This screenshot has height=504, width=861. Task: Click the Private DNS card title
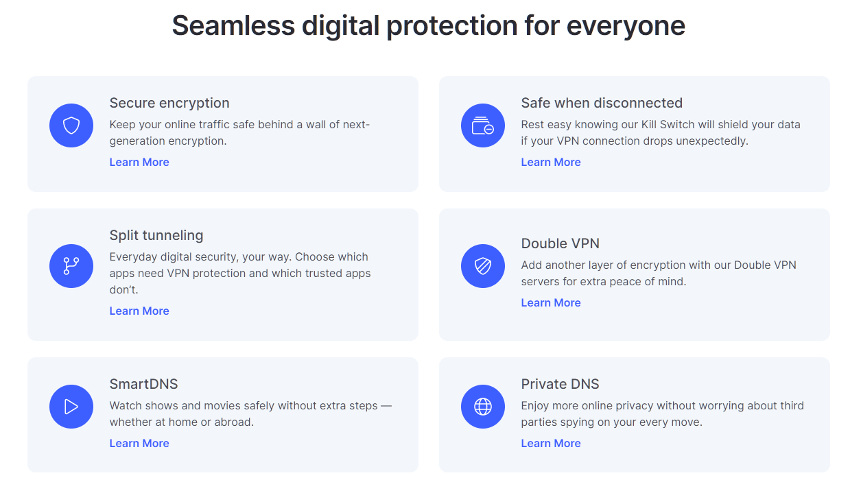pos(560,384)
